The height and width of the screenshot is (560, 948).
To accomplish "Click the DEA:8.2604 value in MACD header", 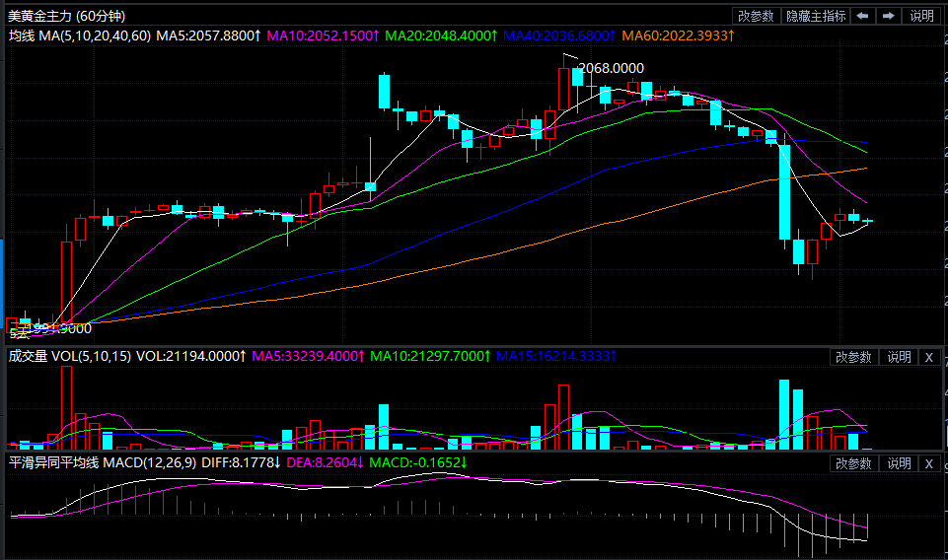I will tap(325, 462).
